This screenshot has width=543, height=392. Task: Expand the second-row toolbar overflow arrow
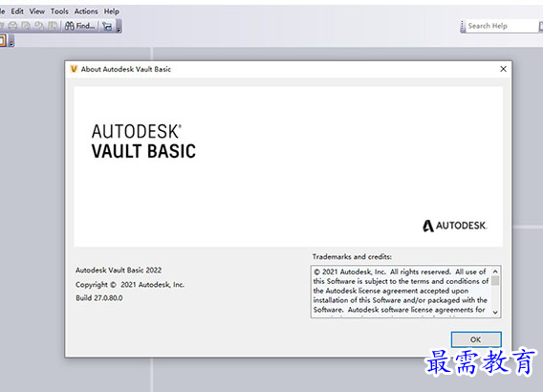[x=11, y=41]
